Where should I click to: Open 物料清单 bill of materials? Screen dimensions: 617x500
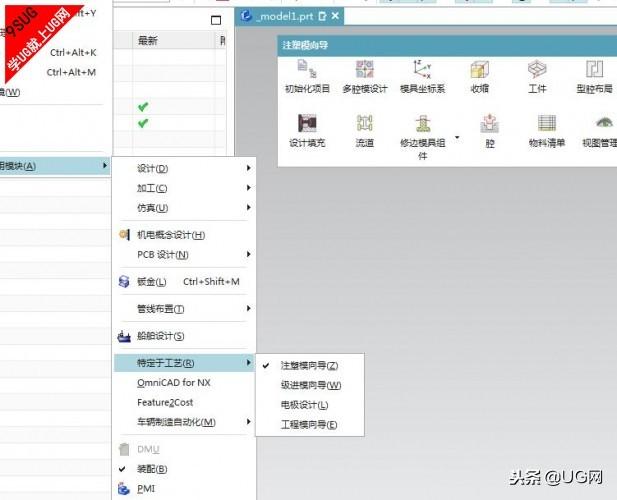pyautogui.click(x=547, y=131)
